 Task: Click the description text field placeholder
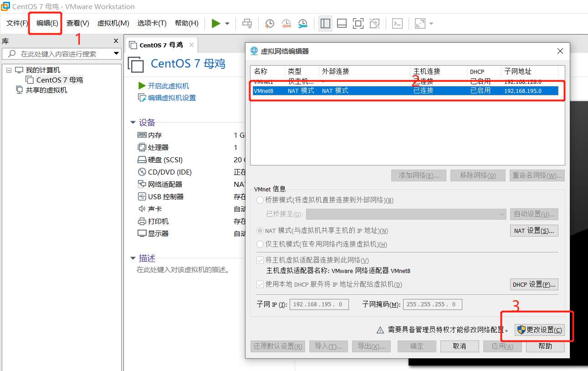[183, 270]
